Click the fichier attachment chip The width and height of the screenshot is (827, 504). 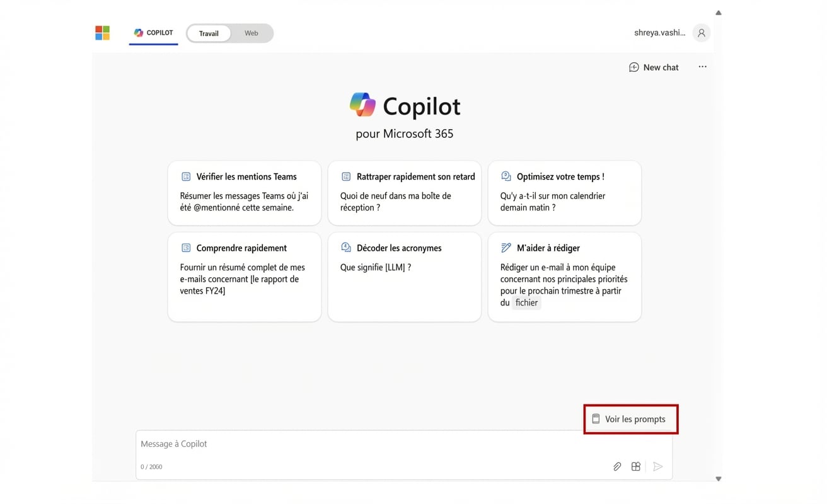tap(526, 302)
